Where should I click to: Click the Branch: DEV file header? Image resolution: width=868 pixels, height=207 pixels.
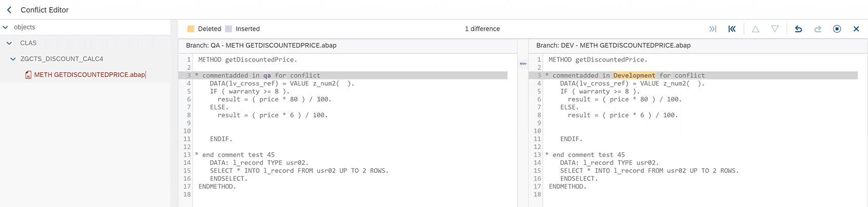point(613,46)
